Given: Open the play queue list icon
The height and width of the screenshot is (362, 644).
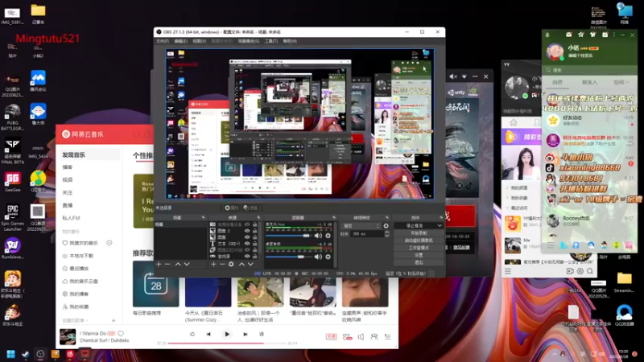Looking at the screenshot, I should (x=388, y=337).
